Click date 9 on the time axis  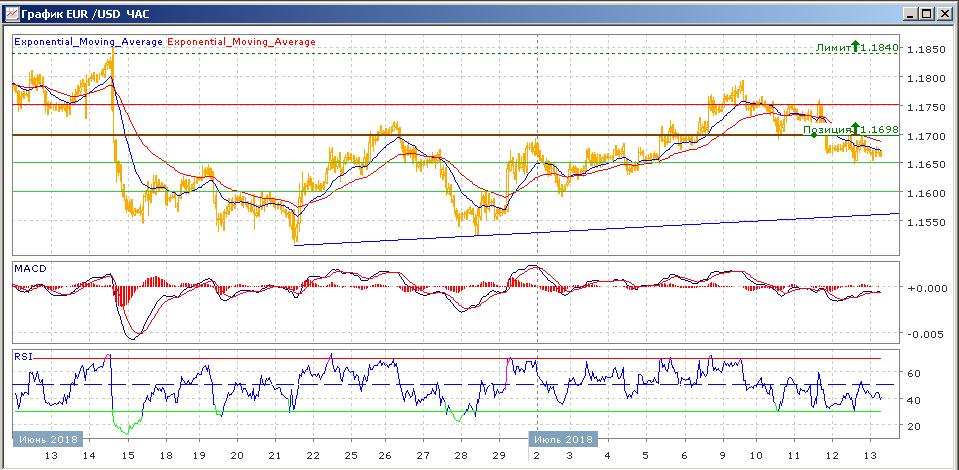point(722,455)
